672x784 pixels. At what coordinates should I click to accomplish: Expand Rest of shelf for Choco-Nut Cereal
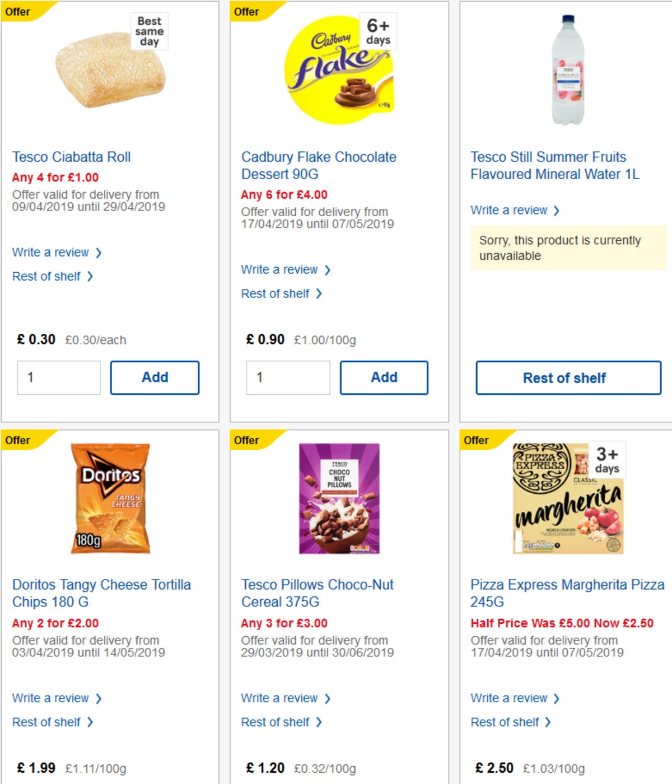(274, 722)
